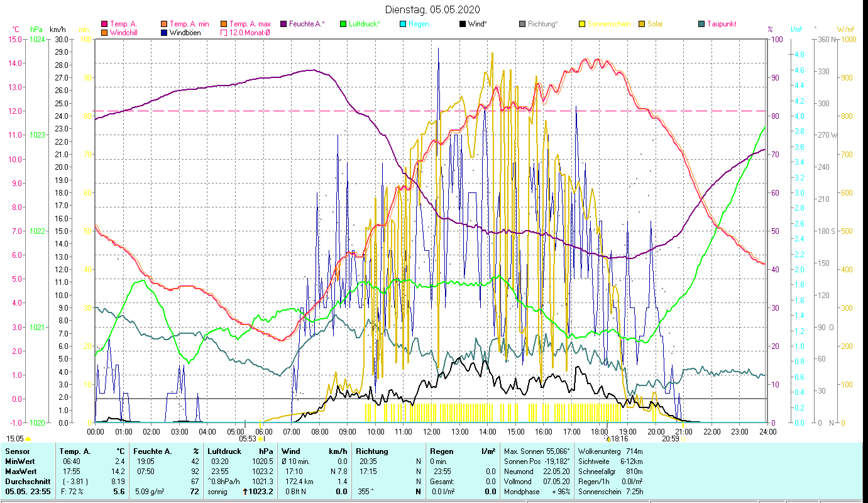Click the 18:00 time axis label
The height and width of the screenshot is (503, 868).
point(600,431)
